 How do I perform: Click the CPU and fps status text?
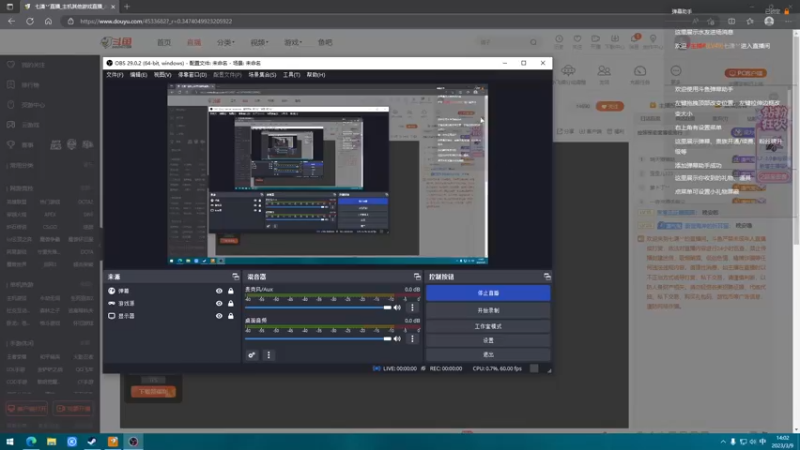tap(497, 368)
